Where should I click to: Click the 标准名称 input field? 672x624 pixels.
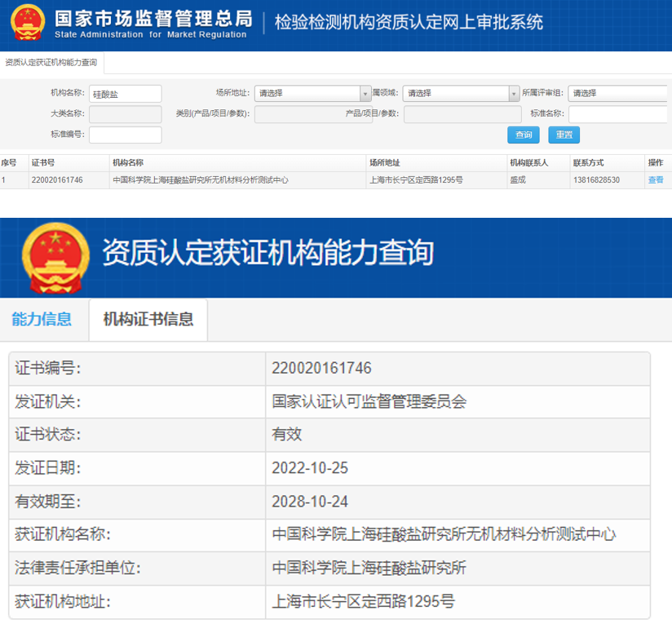[617, 114]
